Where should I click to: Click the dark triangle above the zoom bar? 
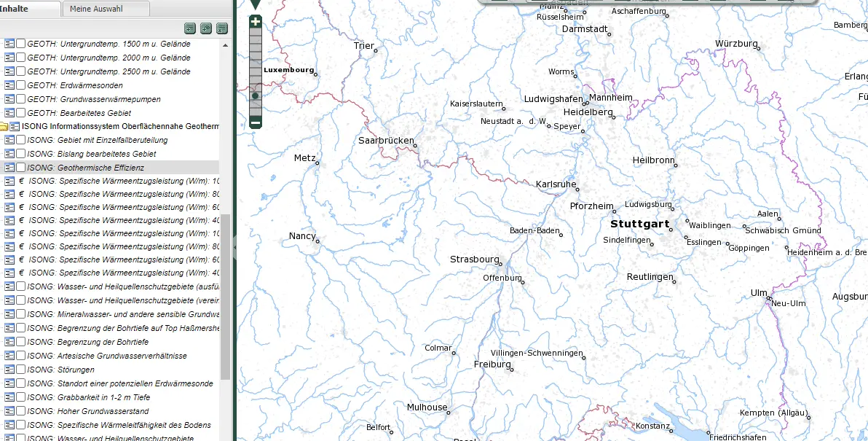pos(256,4)
